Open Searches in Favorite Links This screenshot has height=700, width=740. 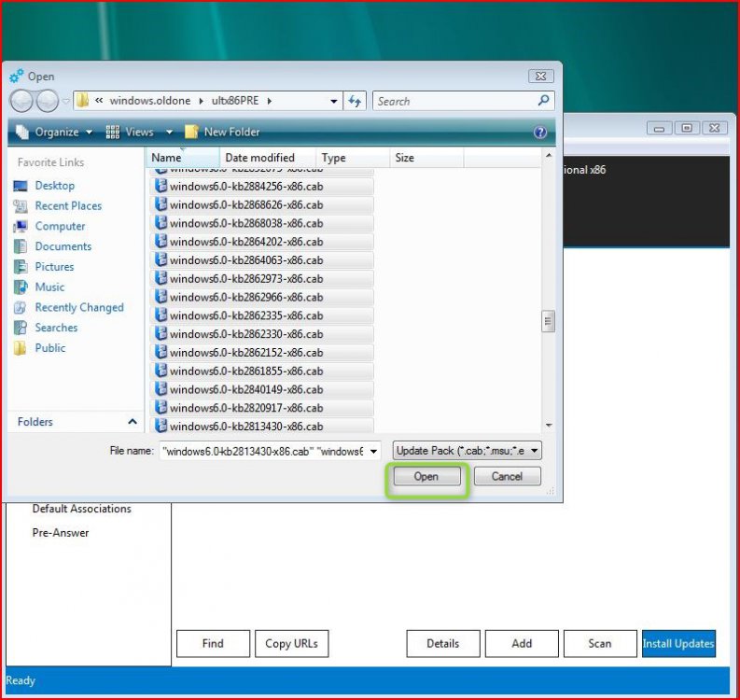pyautogui.click(x=56, y=328)
